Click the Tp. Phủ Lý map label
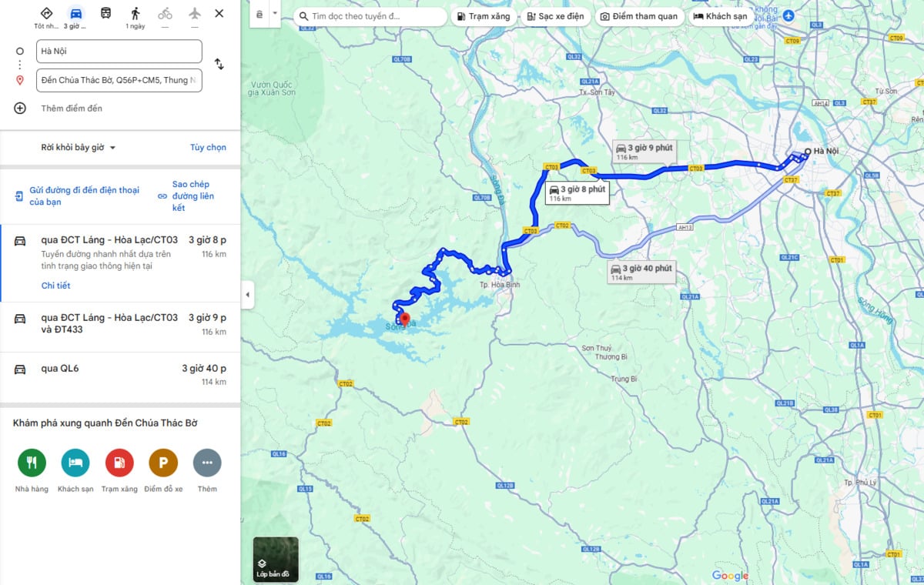 coord(859,483)
